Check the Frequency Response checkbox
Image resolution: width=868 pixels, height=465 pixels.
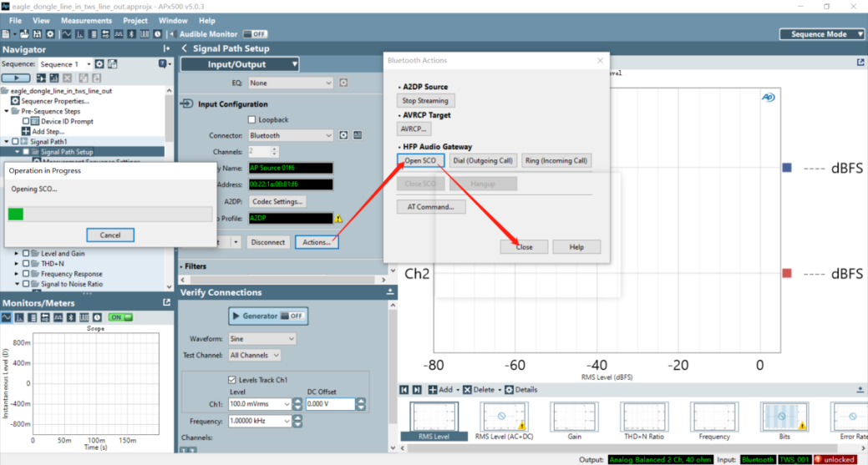(x=26, y=275)
